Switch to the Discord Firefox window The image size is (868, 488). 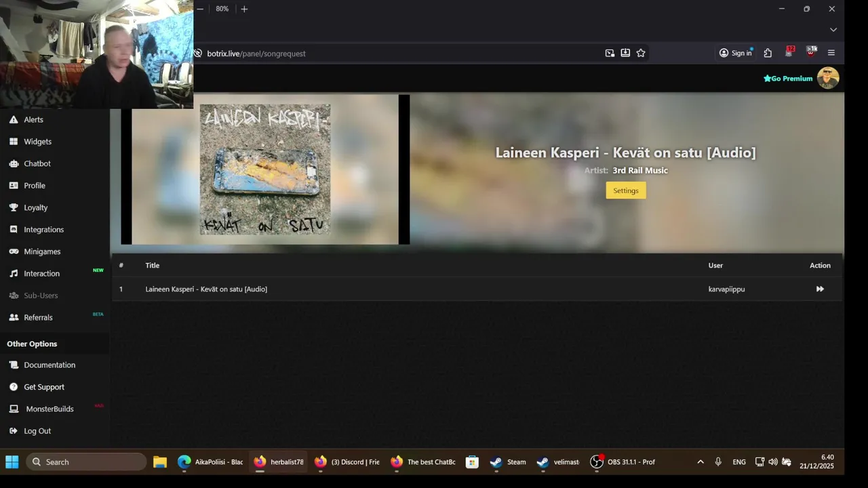(347, 462)
